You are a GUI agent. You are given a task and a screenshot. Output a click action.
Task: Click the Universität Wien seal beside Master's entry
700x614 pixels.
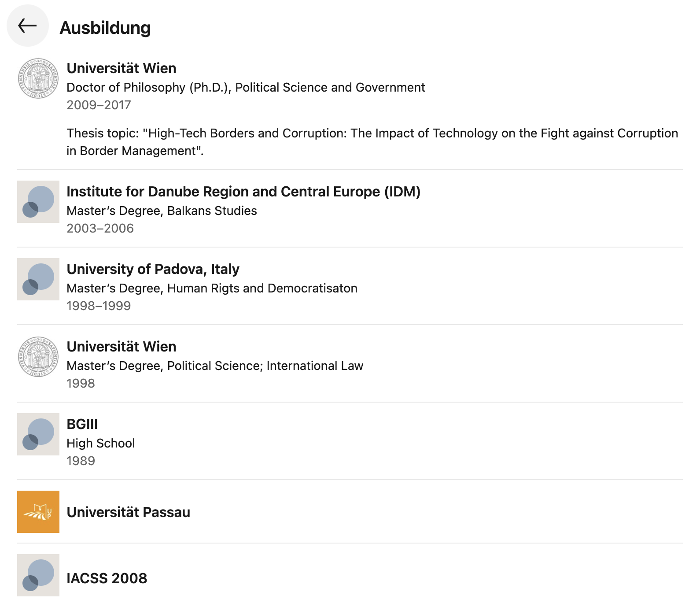coord(38,357)
